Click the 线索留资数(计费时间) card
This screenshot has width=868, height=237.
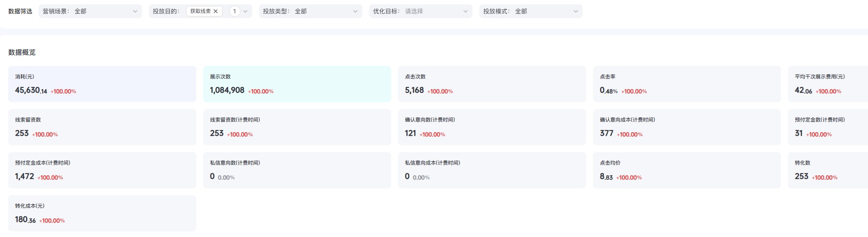point(297,127)
